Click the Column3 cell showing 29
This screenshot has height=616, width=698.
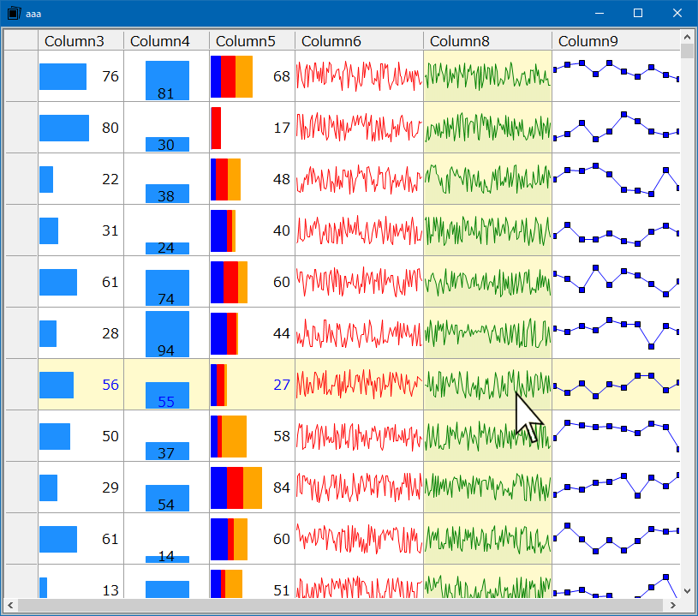(81, 487)
